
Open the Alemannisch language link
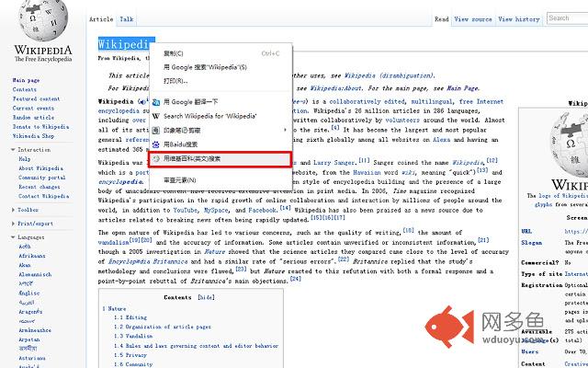click(35, 275)
